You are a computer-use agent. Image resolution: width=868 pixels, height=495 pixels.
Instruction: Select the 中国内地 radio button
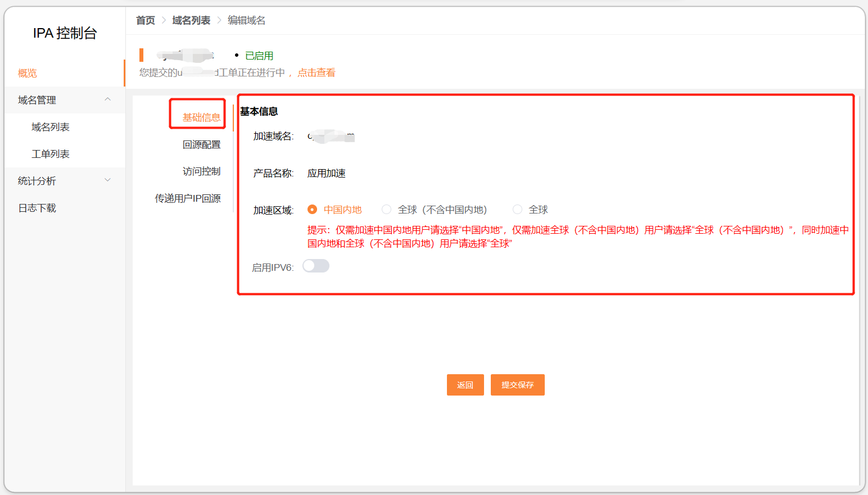tap(313, 210)
